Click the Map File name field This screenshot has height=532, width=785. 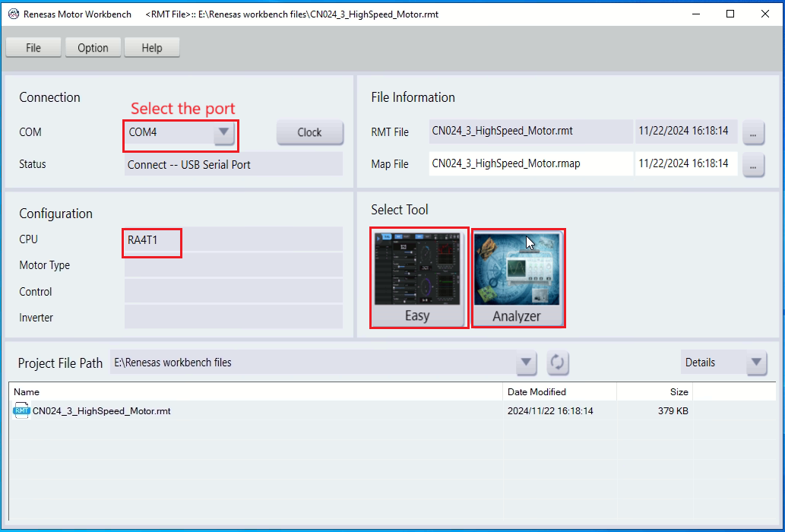coord(530,163)
